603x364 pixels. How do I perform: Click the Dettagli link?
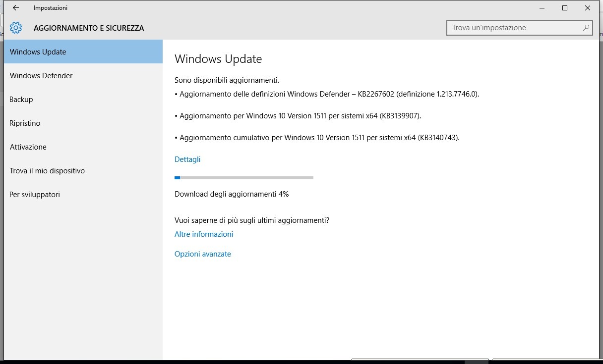click(187, 159)
